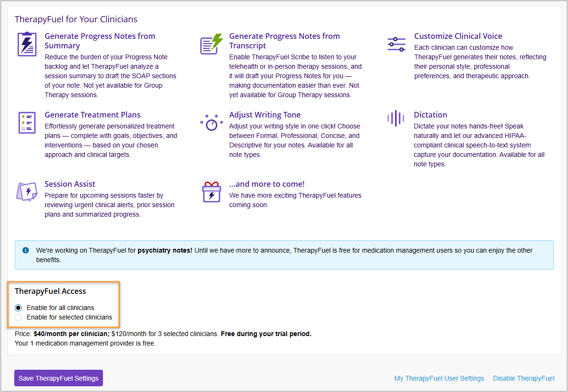
Task: Click the Generate Treatment Plans icon
Action: click(x=27, y=123)
